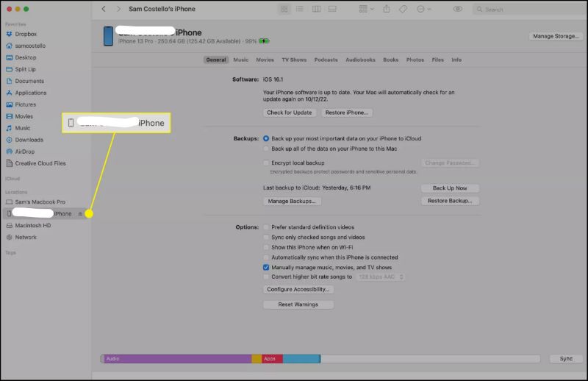Switch to column view in toolbar
Screen dimensions: 588x381
tap(317, 9)
